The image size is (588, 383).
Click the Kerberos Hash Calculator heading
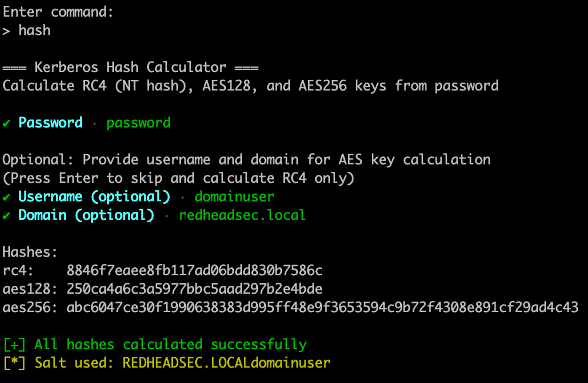click(x=131, y=67)
